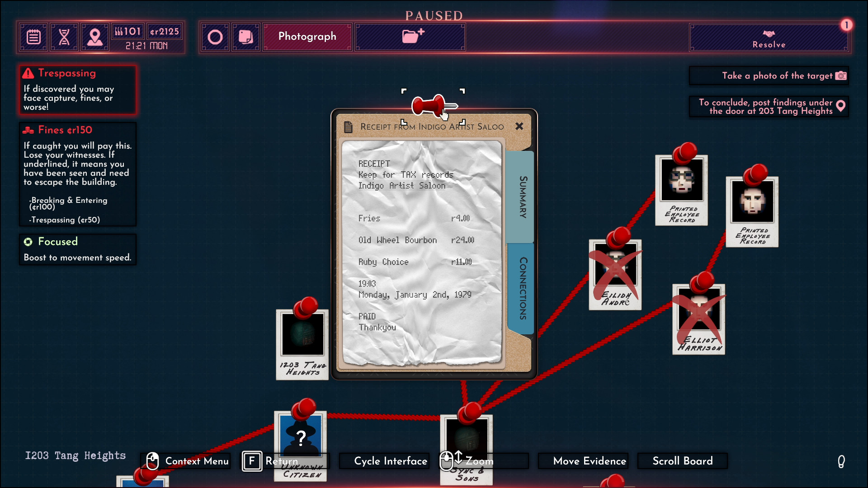Press Return to go back
The image size is (868, 488).
(x=271, y=460)
